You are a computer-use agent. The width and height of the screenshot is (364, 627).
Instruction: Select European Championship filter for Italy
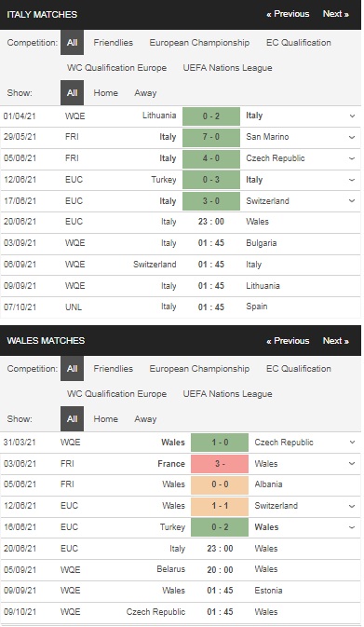199,42
